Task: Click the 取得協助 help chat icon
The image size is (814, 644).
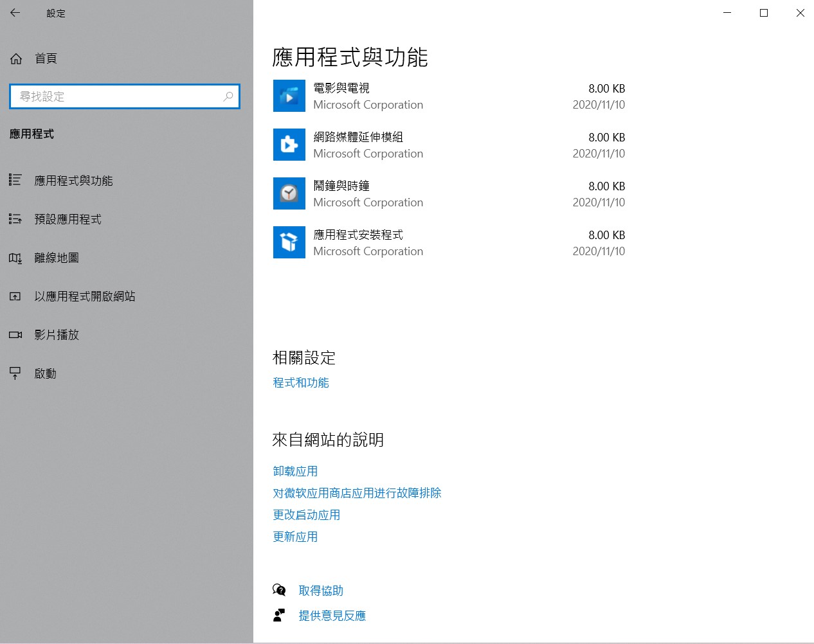Action: point(279,589)
